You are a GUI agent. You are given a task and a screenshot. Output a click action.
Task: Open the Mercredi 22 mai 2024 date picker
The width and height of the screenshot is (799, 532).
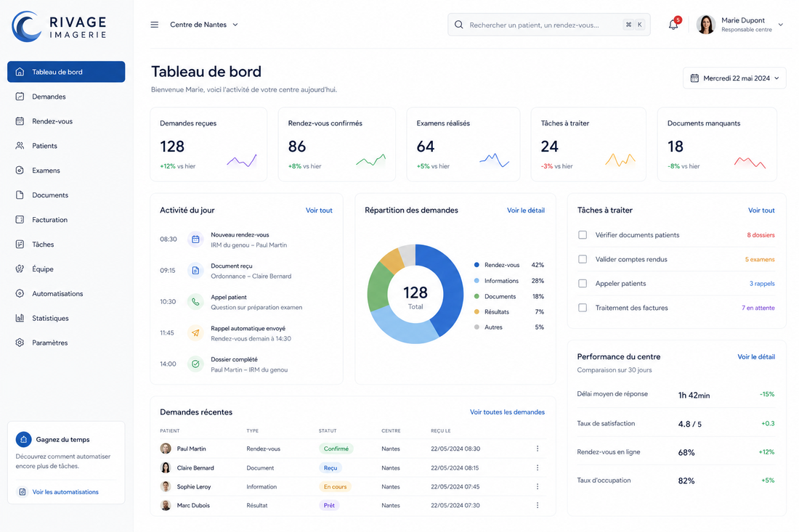coord(734,78)
